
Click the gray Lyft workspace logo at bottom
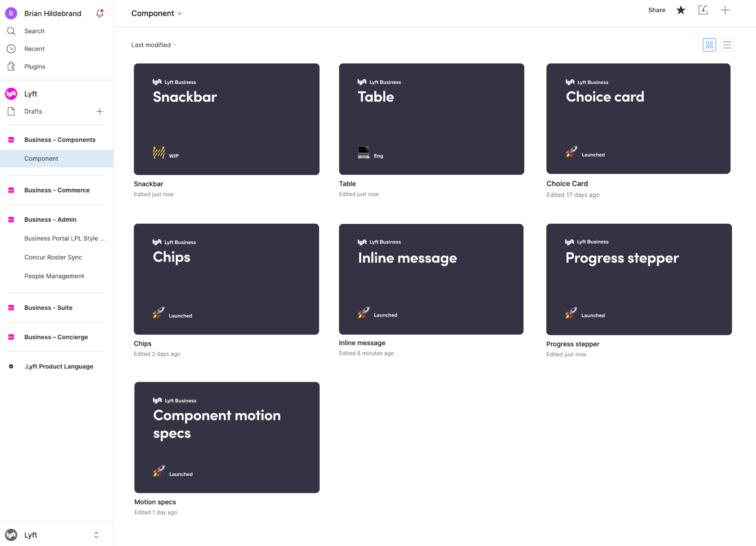11,535
